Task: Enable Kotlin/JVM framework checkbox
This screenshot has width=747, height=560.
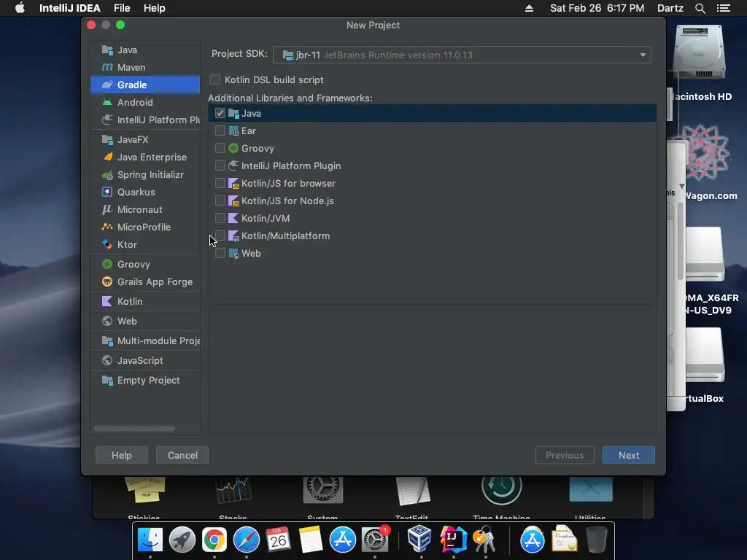Action: 220,218
